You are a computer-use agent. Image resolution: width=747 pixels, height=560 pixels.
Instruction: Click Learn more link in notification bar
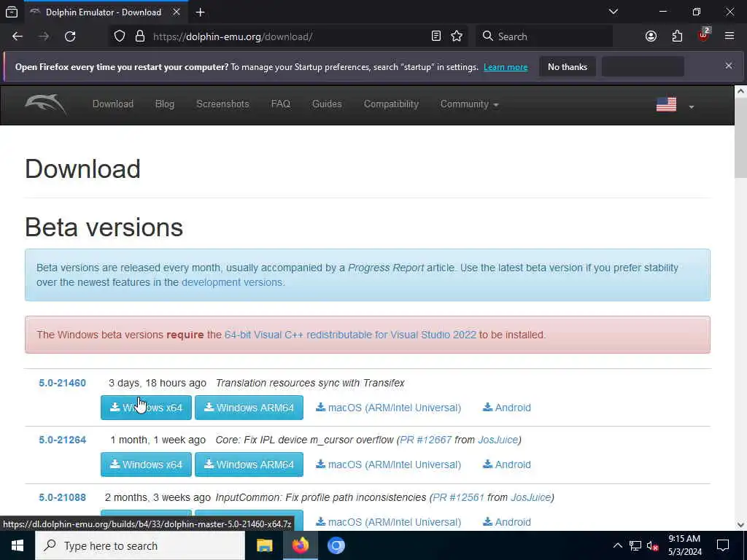(x=506, y=67)
